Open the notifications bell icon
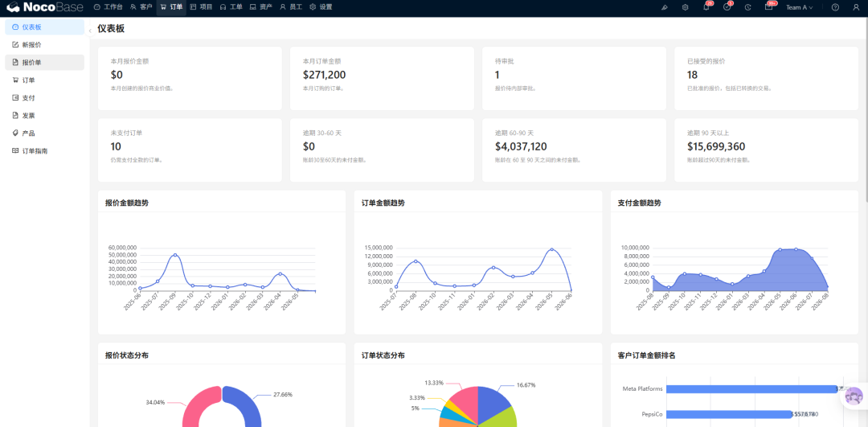 [706, 7]
